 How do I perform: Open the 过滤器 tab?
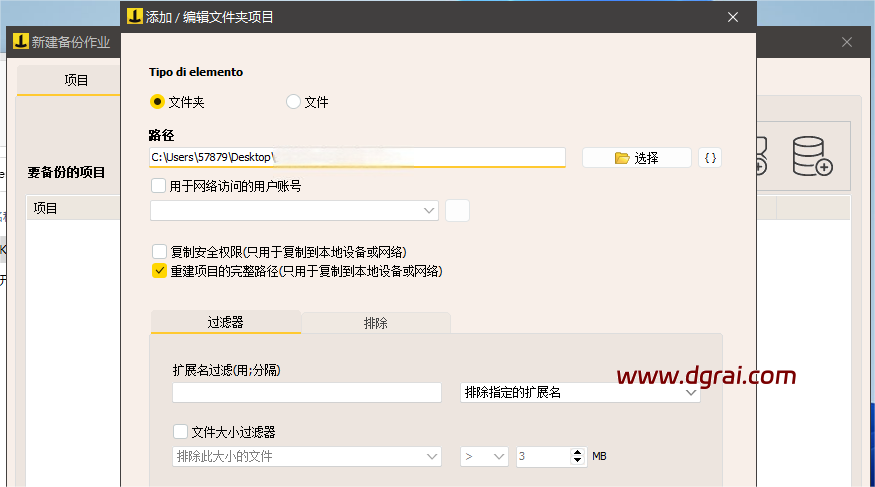click(x=225, y=322)
